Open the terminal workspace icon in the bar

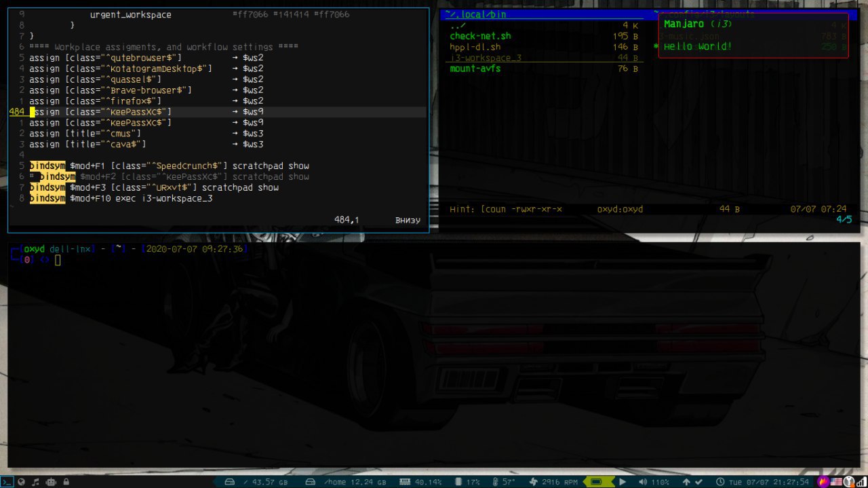click(x=7, y=482)
